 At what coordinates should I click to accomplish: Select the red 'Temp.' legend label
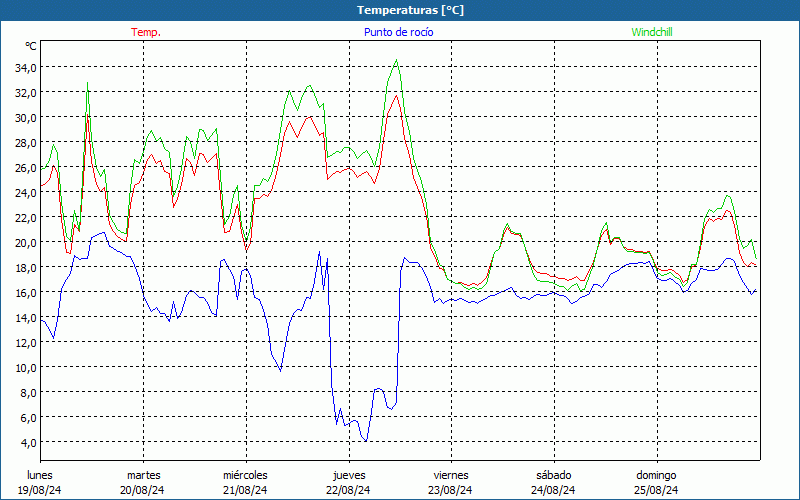[146, 32]
